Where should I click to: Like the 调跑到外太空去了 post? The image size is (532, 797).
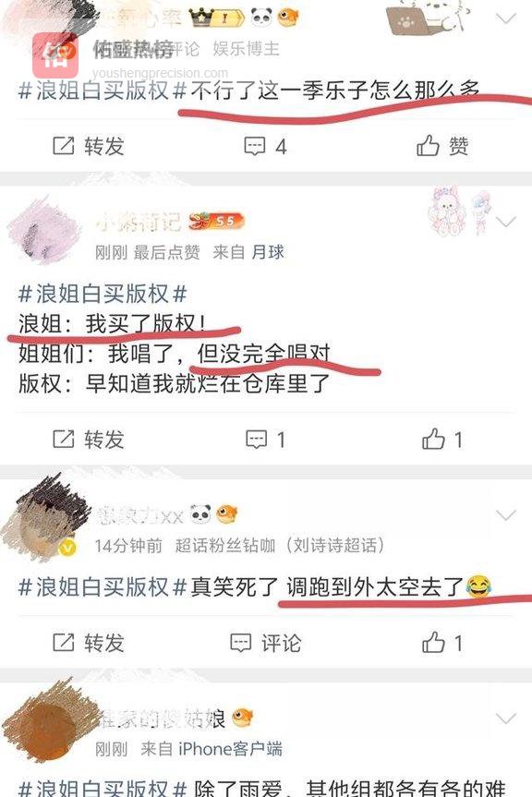[442, 643]
